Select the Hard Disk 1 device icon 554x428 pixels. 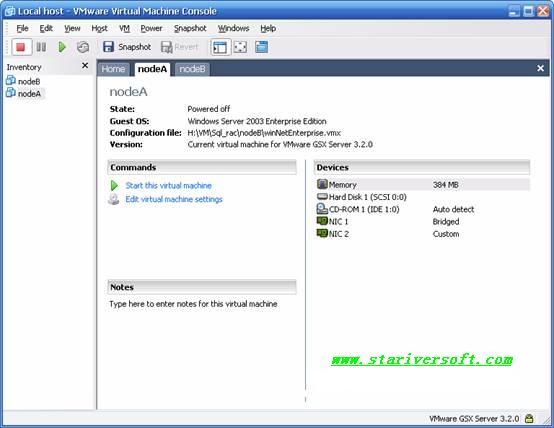coord(322,197)
